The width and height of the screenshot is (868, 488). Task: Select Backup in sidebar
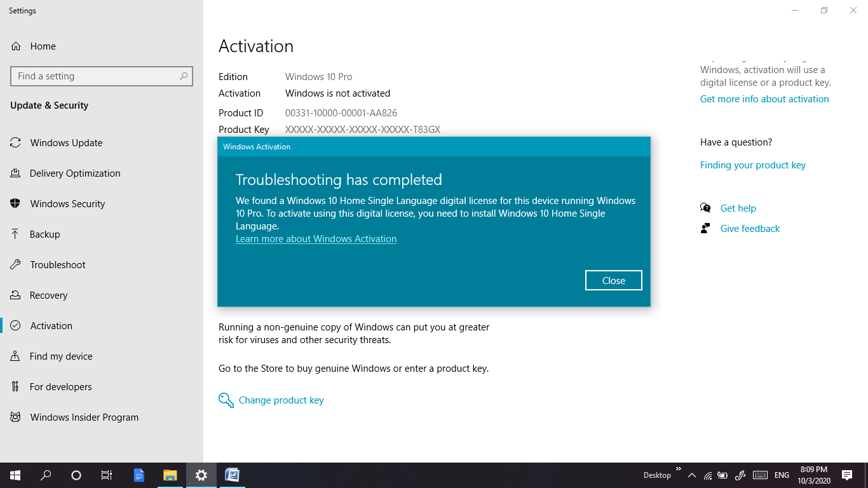[44, 234]
